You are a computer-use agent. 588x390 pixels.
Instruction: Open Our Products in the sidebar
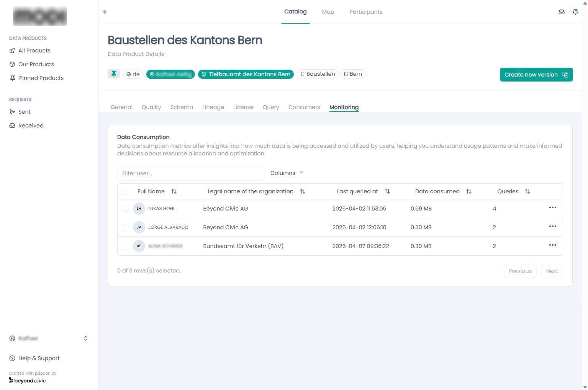pyautogui.click(x=32, y=64)
